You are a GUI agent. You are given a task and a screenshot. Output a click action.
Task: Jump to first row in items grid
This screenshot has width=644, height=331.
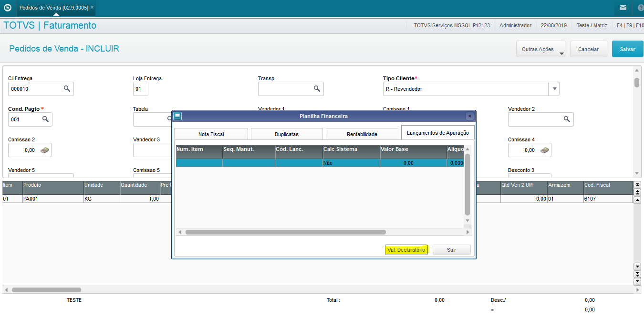637,185
